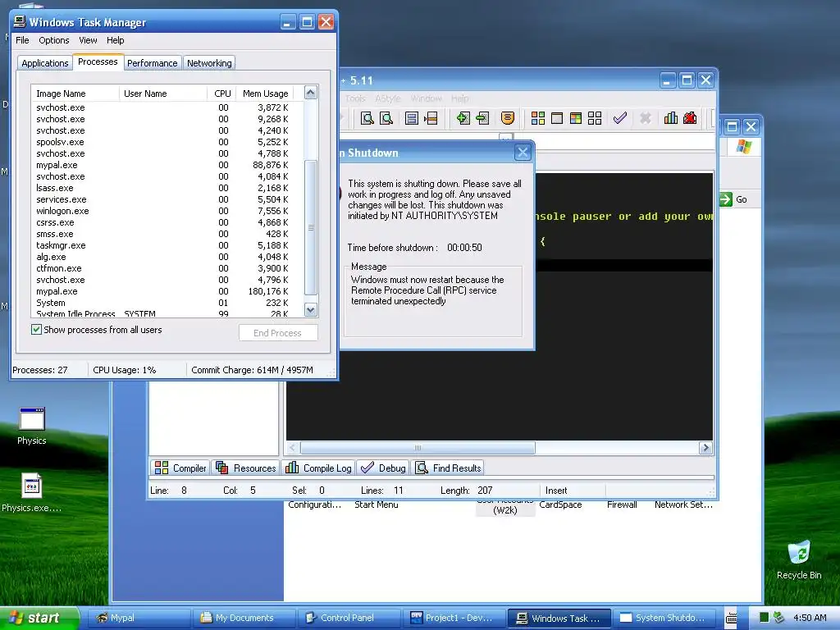Viewport: 840px width, 630px height.
Task: Click the process list vertical scrollbar thumb
Action: coord(311,227)
